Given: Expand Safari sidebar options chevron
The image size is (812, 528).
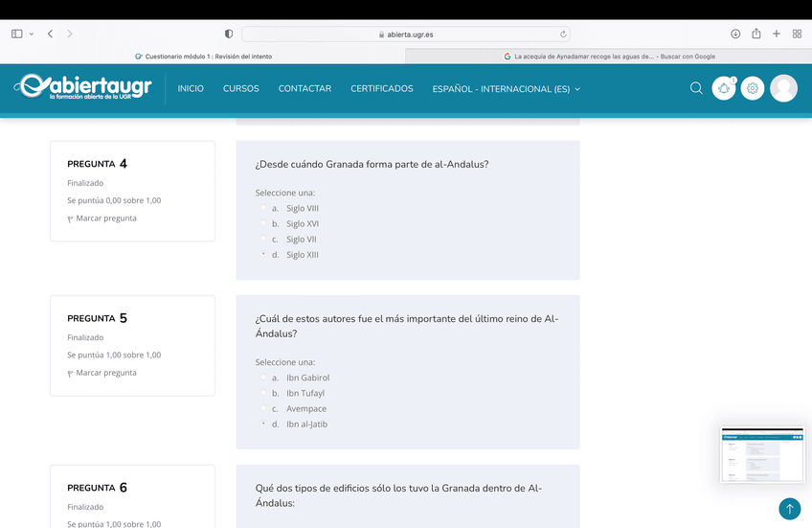Looking at the screenshot, I should [x=31, y=34].
